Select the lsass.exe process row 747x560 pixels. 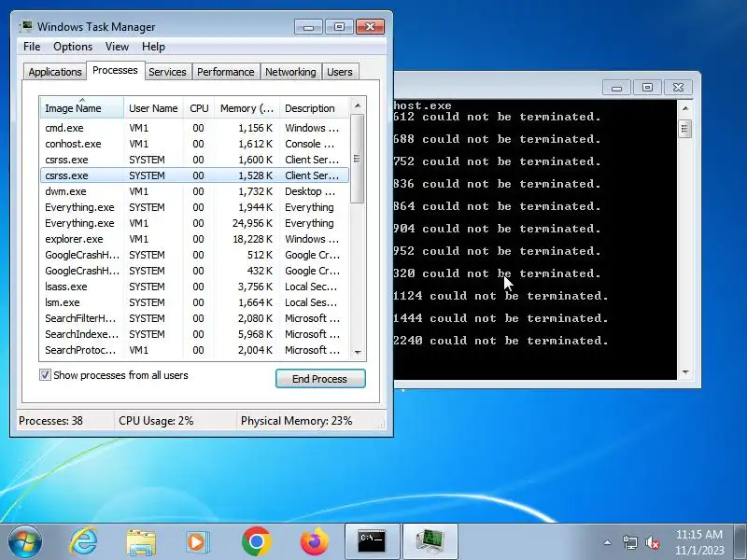click(x=194, y=287)
